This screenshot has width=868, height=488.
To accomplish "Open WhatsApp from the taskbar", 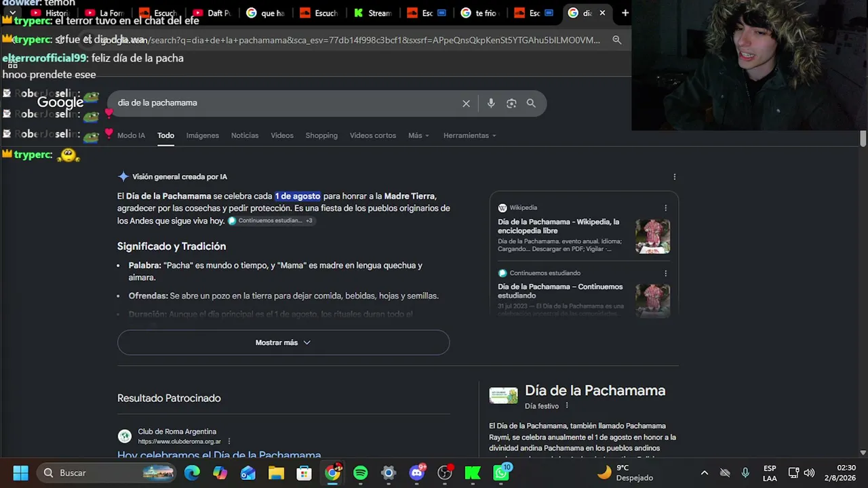I will point(501,472).
